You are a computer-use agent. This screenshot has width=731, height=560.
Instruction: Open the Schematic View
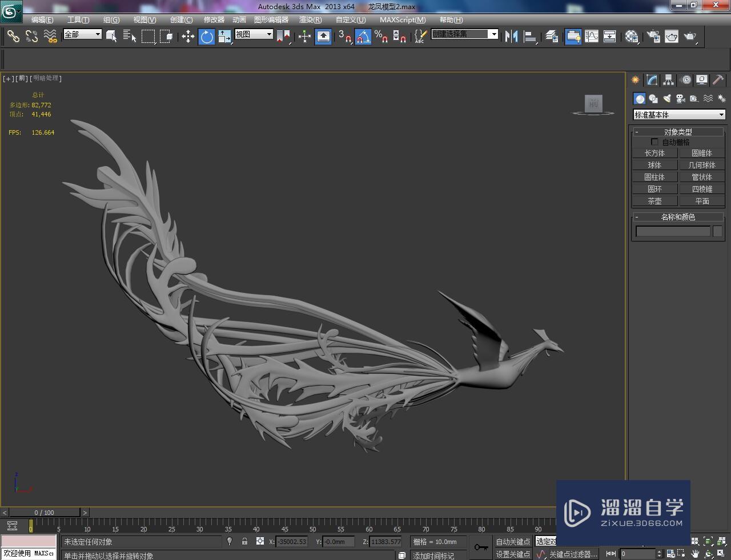coord(610,37)
